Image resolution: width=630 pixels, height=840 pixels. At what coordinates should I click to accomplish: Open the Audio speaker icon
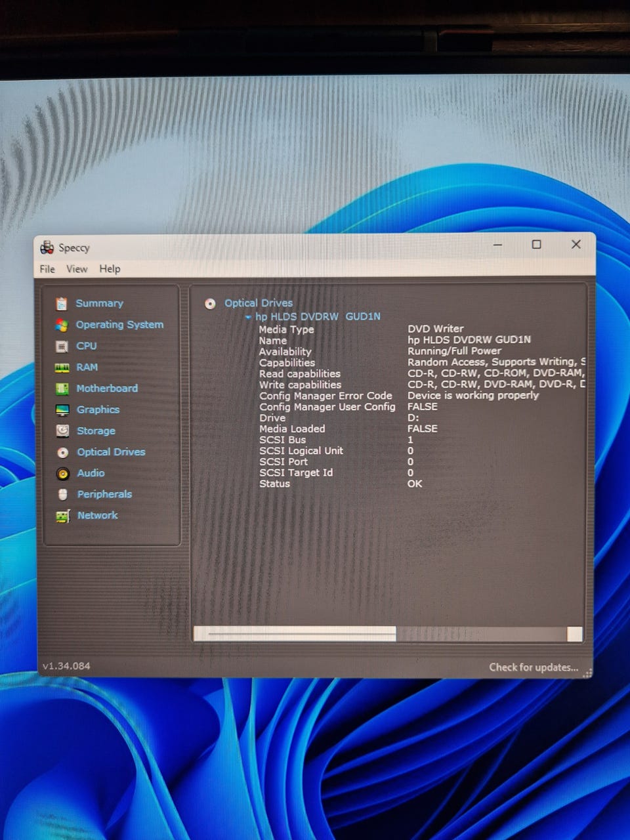pos(63,473)
